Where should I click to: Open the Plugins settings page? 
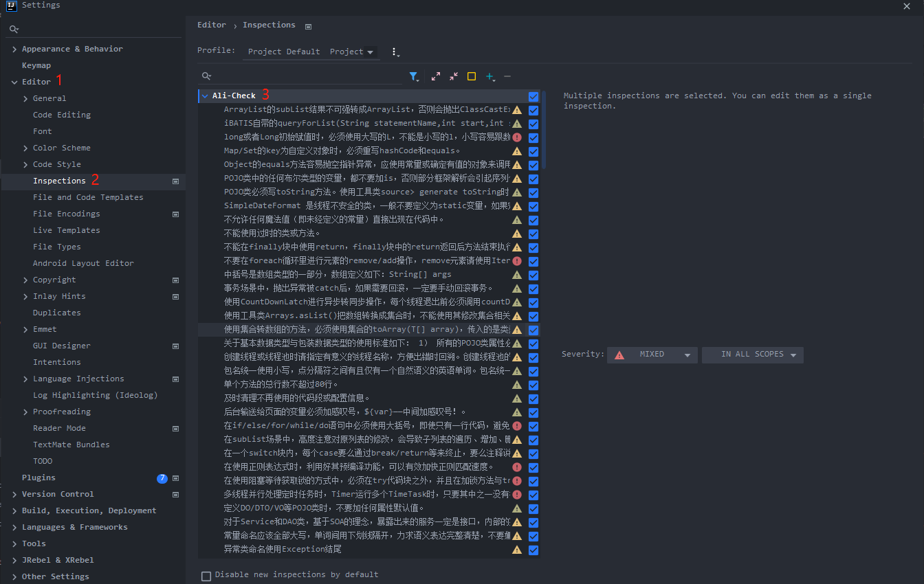click(38, 478)
